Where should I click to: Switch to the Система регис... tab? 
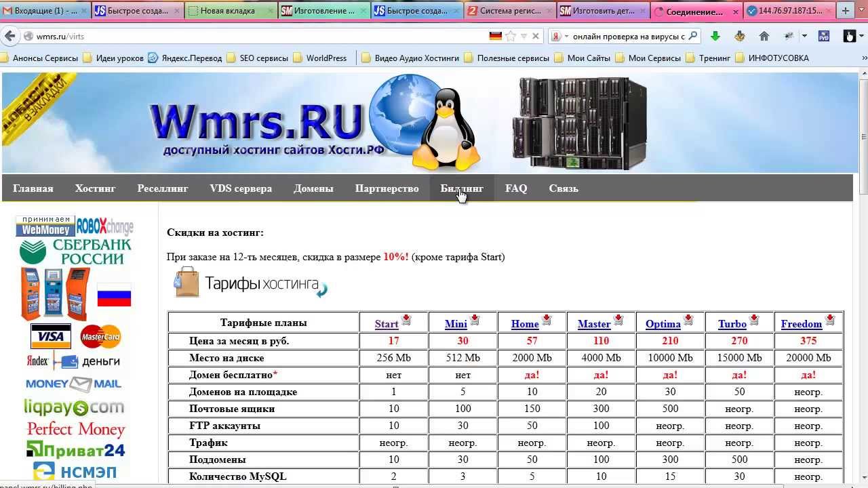510,11
